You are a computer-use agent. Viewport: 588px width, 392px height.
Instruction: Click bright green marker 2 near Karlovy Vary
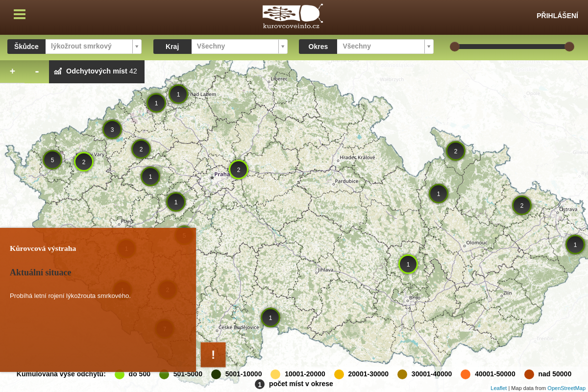pyautogui.click(x=84, y=162)
